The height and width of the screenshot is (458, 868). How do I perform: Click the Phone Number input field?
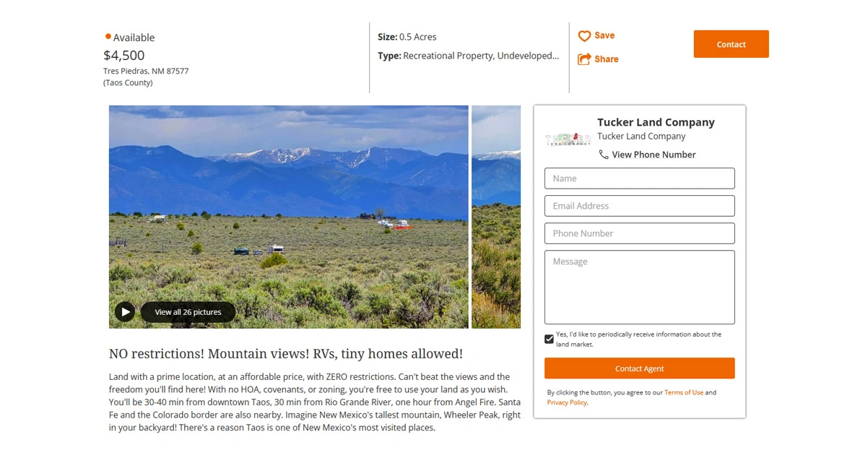coord(639,233)
